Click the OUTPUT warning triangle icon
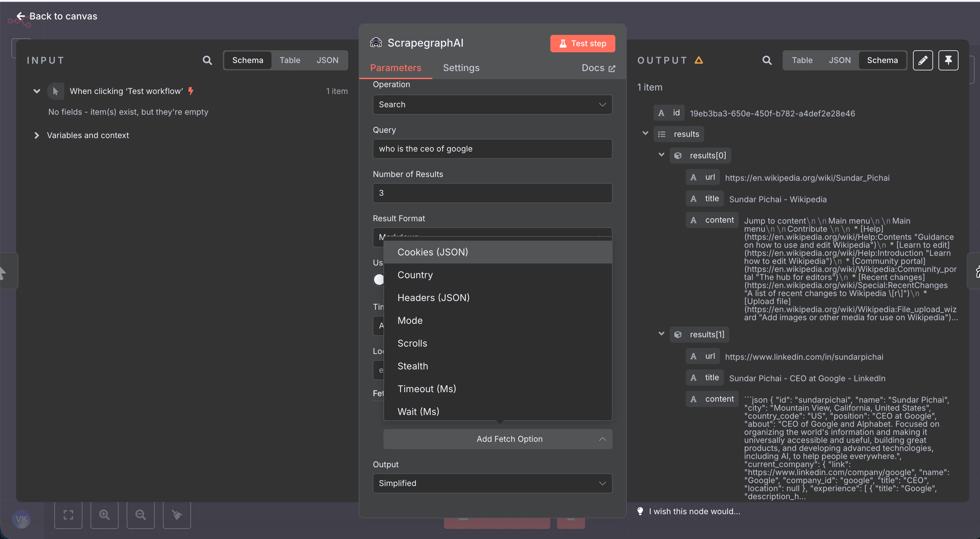 (x=699, y=60)
